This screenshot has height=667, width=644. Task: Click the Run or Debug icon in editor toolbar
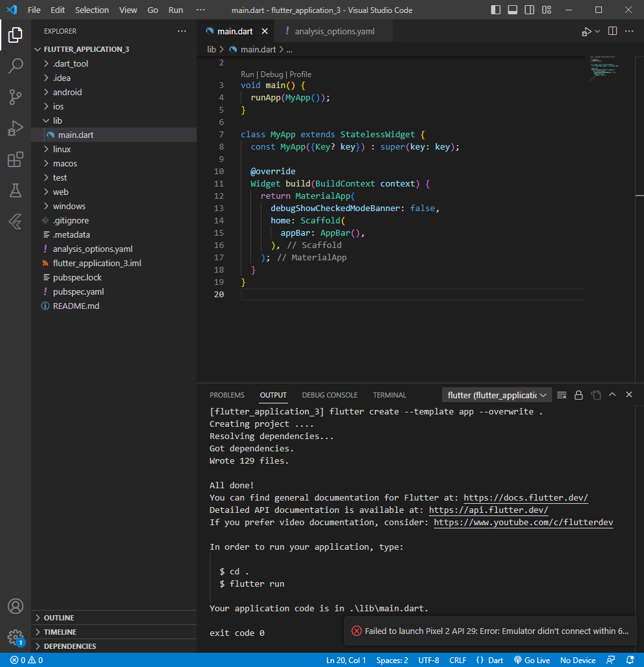pyautogui.click(x=586, y=32)
